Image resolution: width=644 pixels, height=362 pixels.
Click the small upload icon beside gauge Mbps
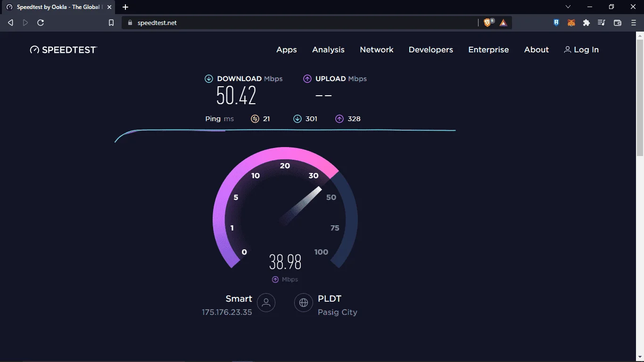point(275,280)
